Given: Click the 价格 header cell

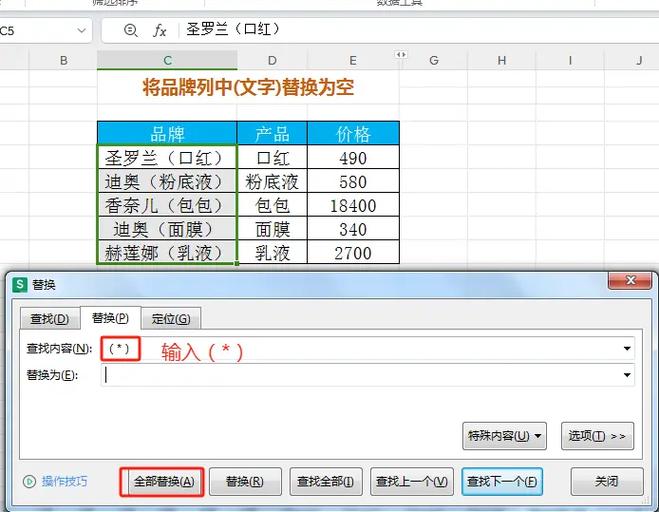Looking at the screenshot, I should point(353,133).
